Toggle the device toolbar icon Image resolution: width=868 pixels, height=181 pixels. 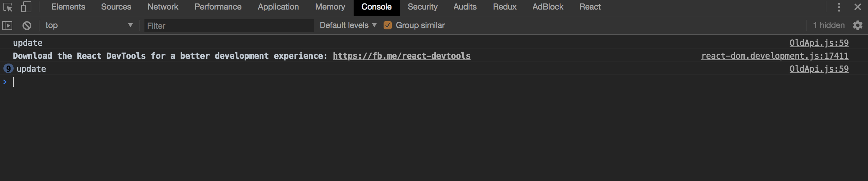click(x=26, y=7)
